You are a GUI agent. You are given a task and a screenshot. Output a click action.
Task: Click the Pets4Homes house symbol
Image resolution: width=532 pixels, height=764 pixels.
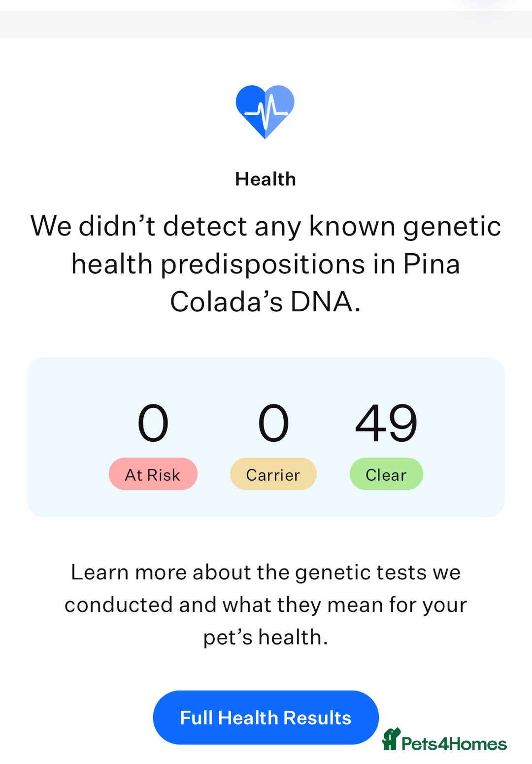pyautogui.click(x=391, y=739)
